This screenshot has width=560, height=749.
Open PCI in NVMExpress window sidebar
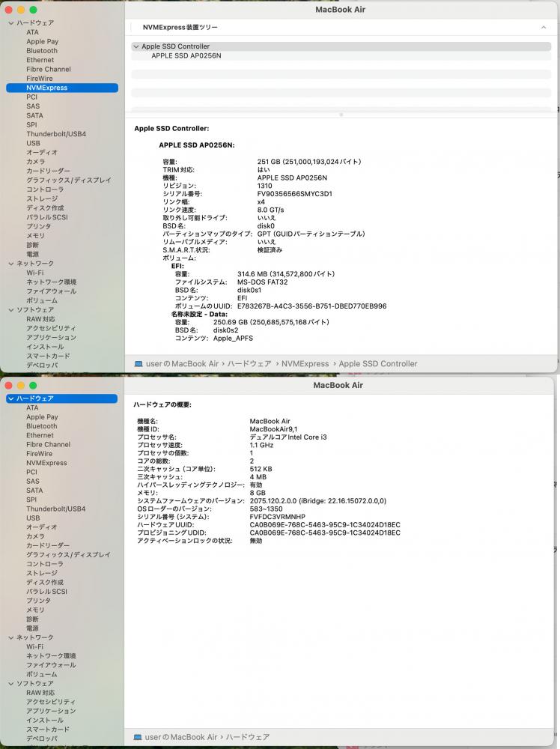click(x=32, y=97)
